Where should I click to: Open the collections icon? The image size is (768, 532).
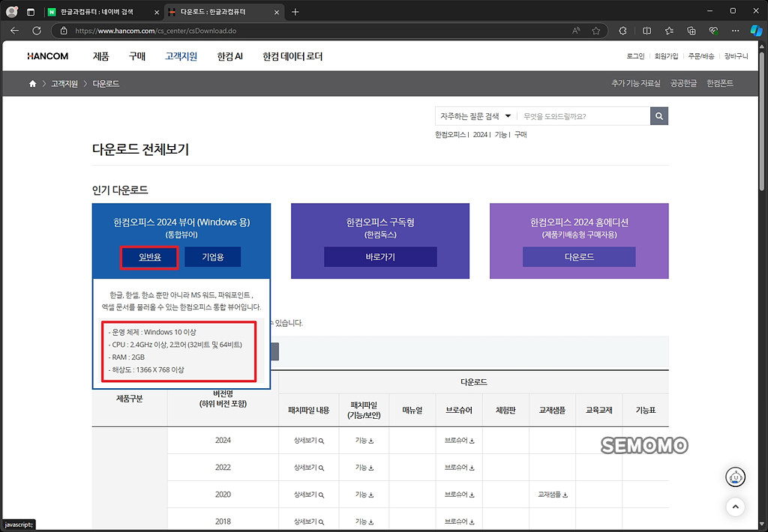point(691,31)
